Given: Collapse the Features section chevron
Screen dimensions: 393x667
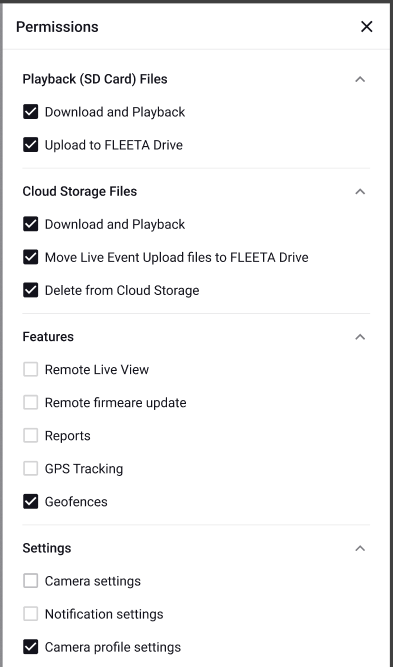Looking at the screenshot, I should [360, 337].
